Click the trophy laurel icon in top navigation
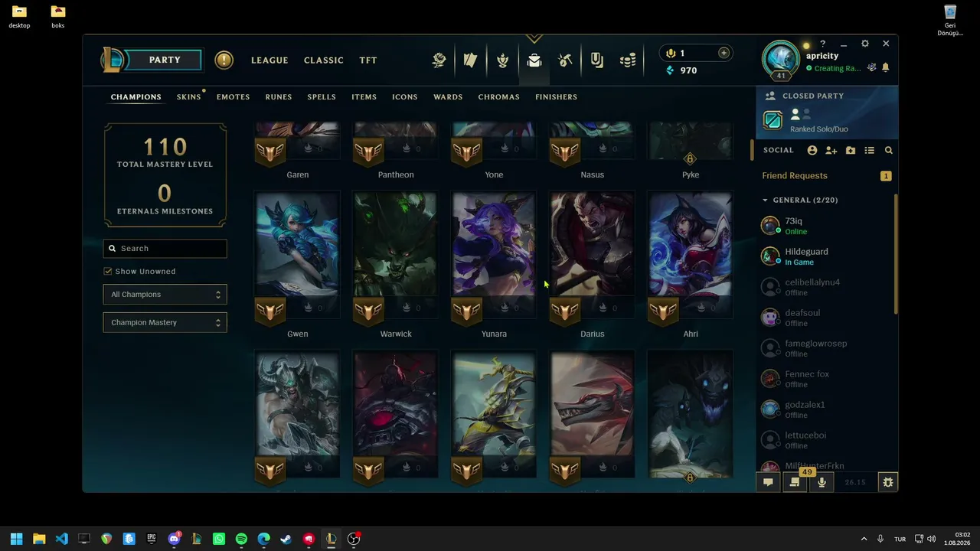 [503, 60]
